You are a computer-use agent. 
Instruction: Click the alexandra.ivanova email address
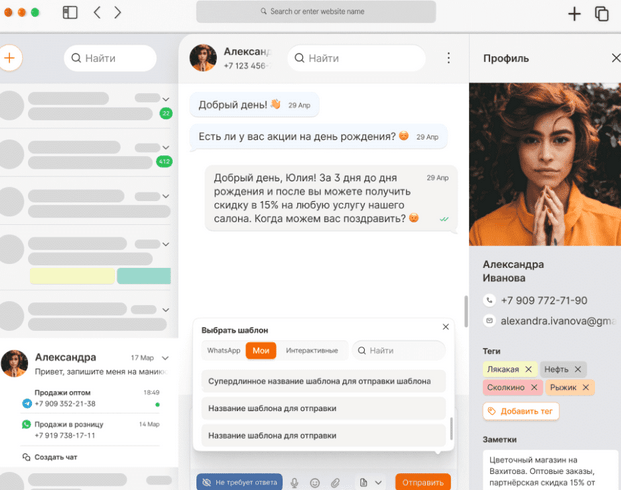[x=558, y=321]
